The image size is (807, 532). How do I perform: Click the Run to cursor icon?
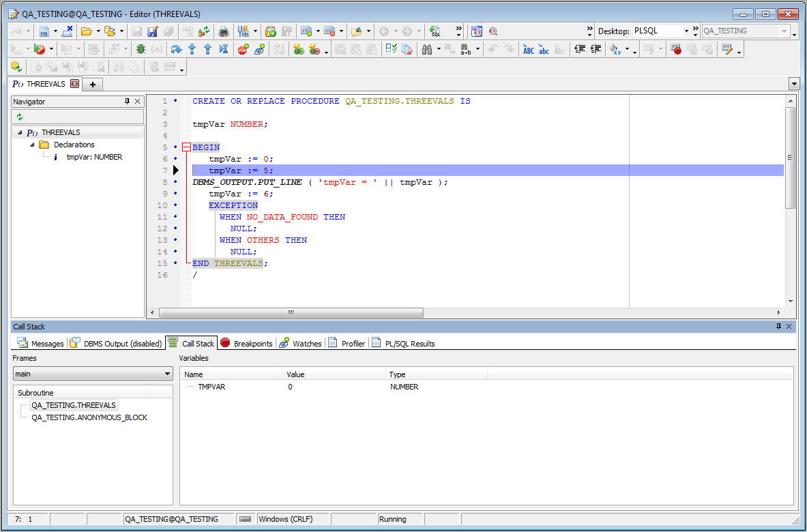click(223, 48)
